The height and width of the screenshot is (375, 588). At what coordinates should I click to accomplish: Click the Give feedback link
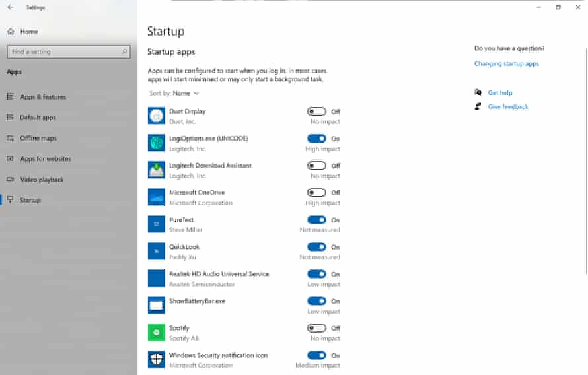coord(508,107)
